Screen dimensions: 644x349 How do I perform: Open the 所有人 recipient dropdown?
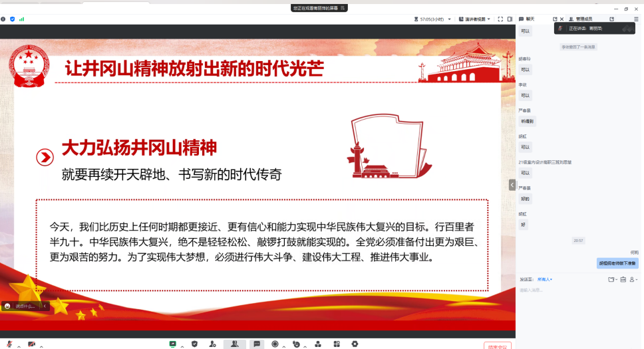click(x=545, y=279)
